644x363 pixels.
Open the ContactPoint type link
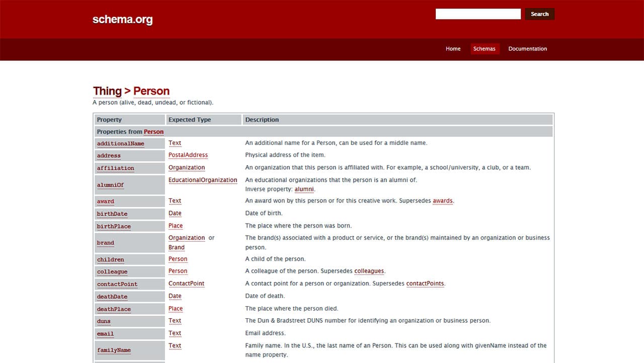186,283
